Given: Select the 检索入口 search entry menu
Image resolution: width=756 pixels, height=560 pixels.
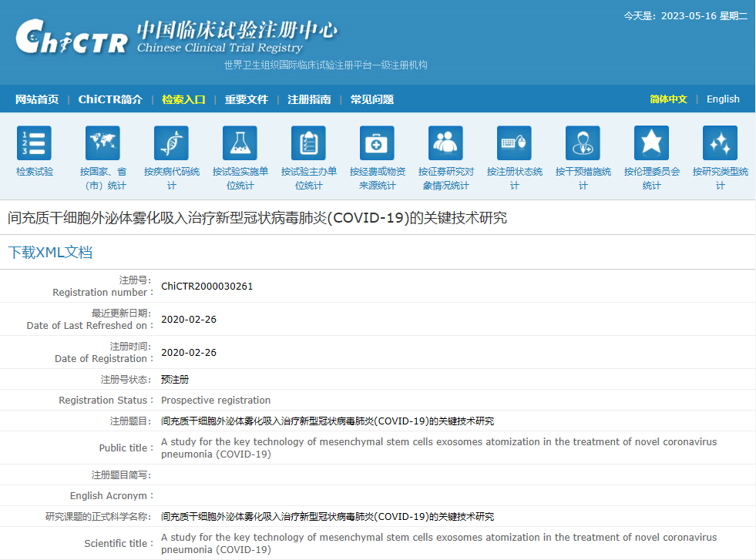Looking at the screenshot, I should tap(183, 99).
